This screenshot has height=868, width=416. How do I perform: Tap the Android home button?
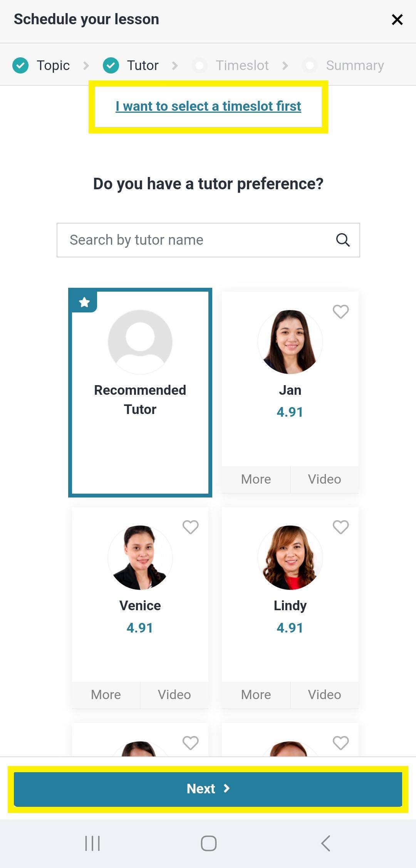(208, 843)
